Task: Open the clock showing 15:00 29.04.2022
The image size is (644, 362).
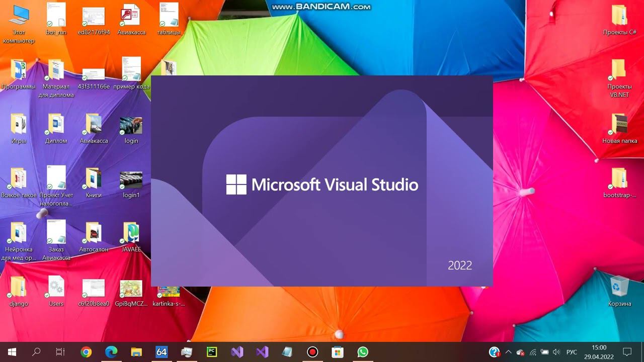Action: pos(599,352)
